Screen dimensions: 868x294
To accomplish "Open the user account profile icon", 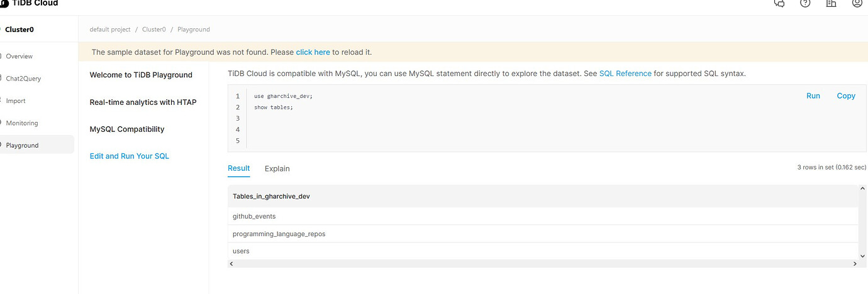I will pos(857,3).
